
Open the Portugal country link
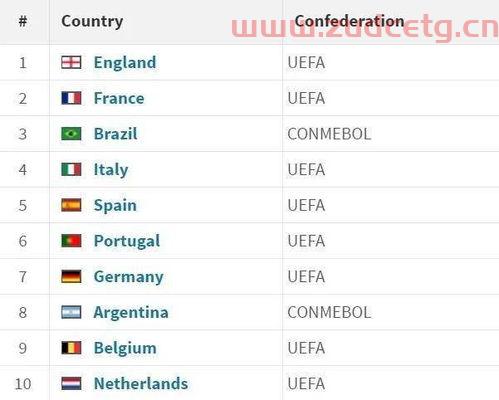pyautogui.click(x=127, y=241)
